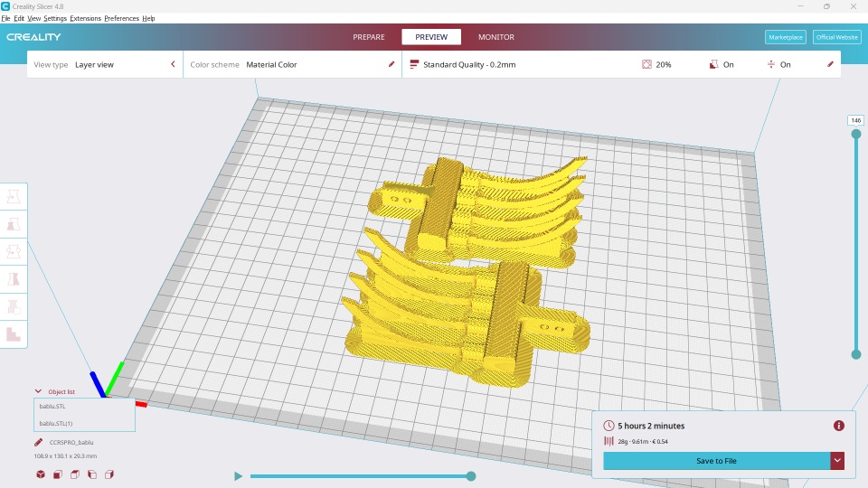Collapse the Object list

[38, 391]
